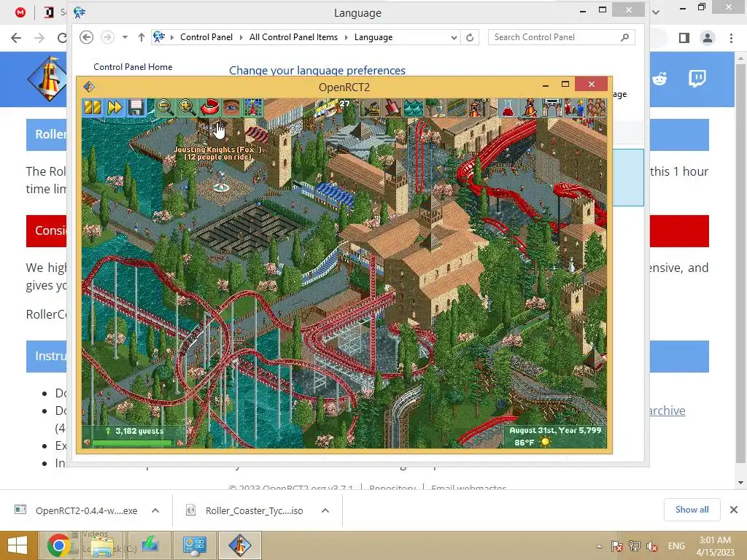Open the staff list icon
The image size is (747, 560).
point(573,108)
